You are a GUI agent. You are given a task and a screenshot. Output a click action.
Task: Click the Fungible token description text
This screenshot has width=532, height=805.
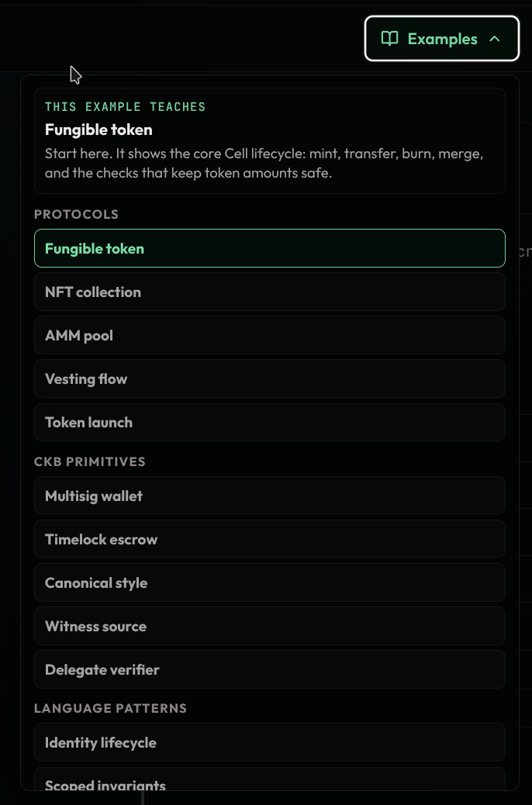pos(264,164)
